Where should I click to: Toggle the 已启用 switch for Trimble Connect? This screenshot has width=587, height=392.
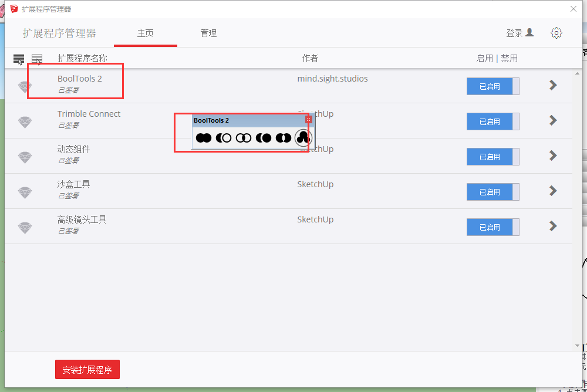492,121
